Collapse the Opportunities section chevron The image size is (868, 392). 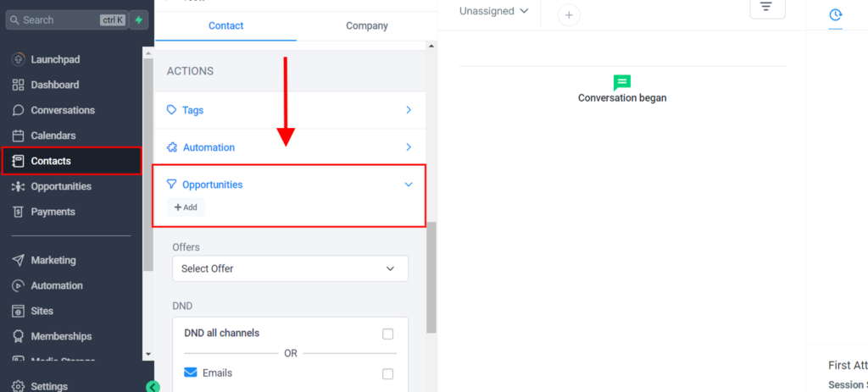(409, 185)
